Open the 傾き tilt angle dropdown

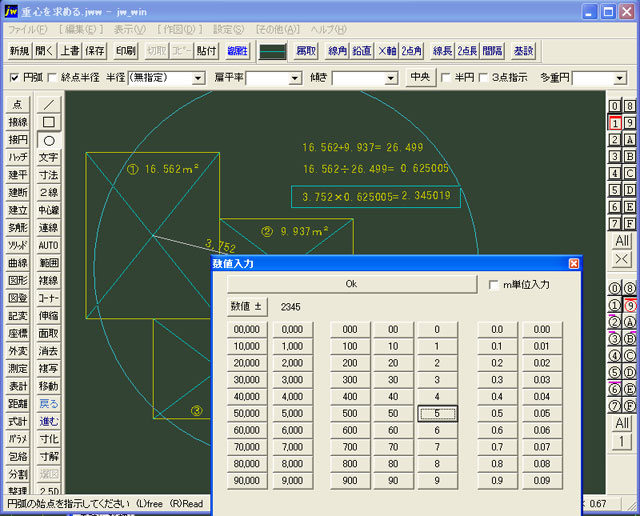pyautogui.click(x=390, y=77)
